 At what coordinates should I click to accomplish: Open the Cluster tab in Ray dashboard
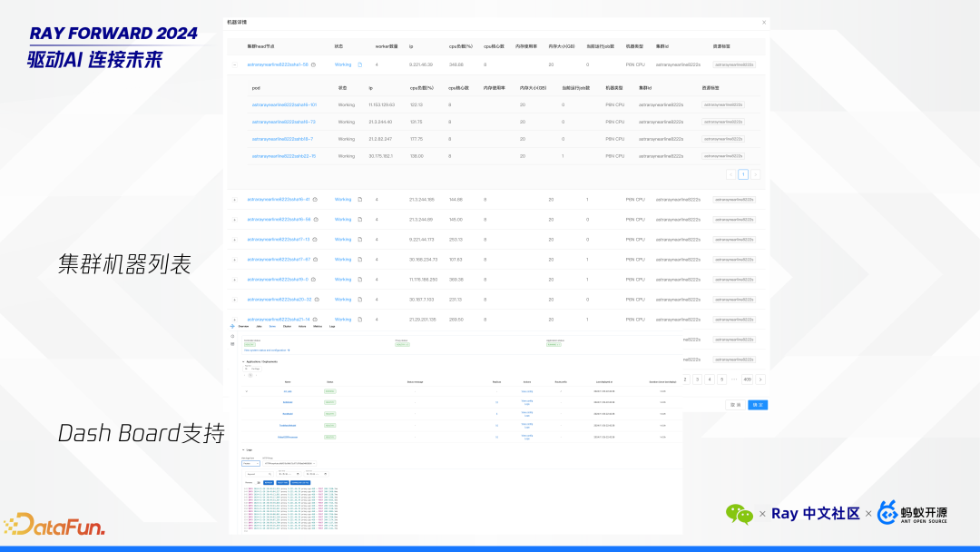[287, 325]
